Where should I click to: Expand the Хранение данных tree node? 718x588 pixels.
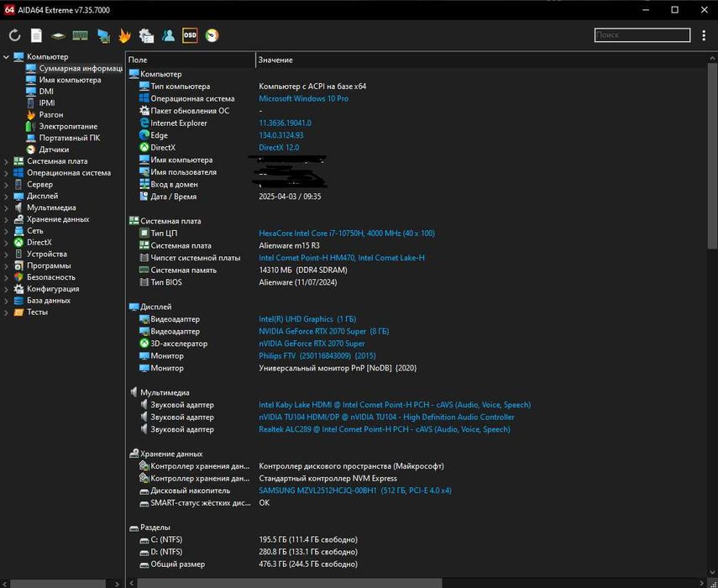pos(7,219)
